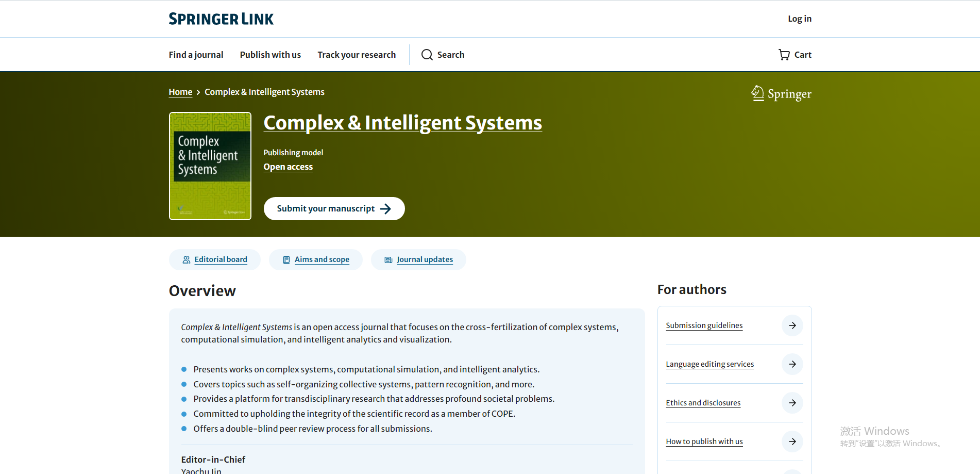The width and height of the screenshot is (980, 474).
Task: Click Submit your manuscript button
Action: [x=334, y=209]
